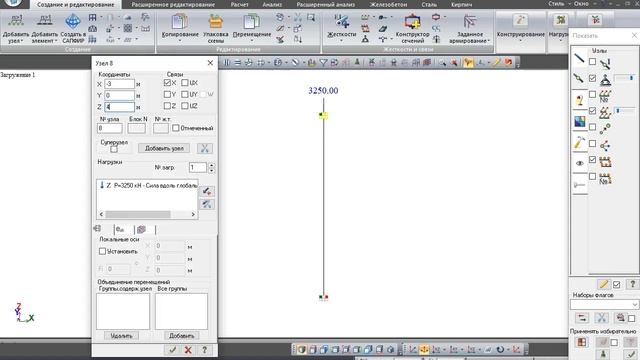Open the dropdown arrow under Добавить узел ribbon button

point(21,41)
